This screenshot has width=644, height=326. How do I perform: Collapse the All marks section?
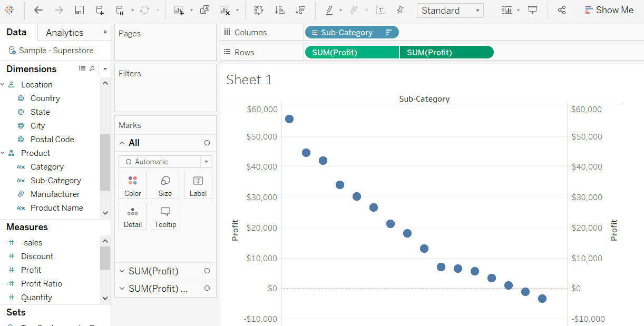(x=122, y=143)
